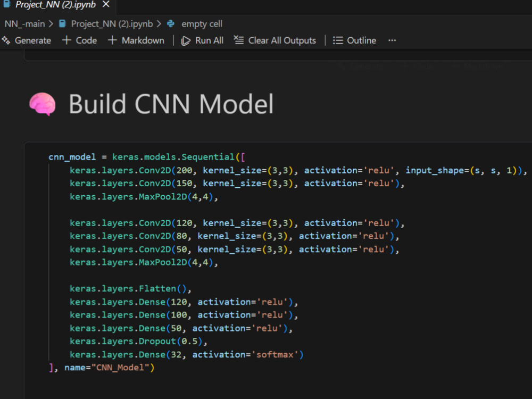Image resolution: width=532 pixels, height=399 pixels.
Task: Run All notebook cells
Action: (202, 40)
